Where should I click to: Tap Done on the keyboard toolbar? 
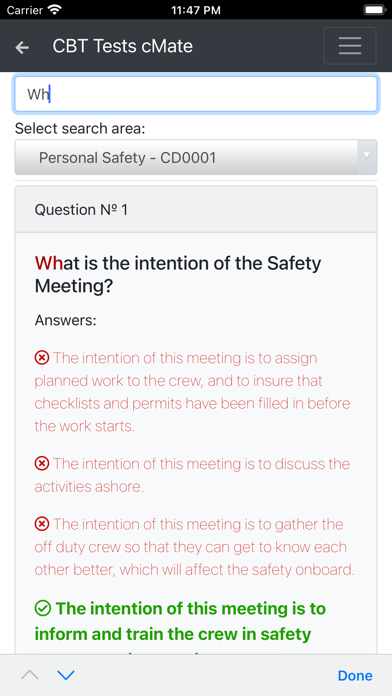pos(355,676)
